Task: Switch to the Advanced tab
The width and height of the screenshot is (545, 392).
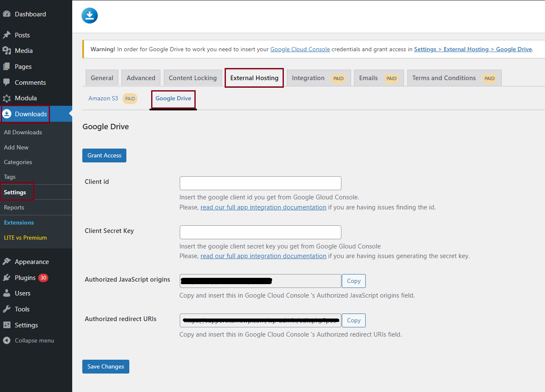Action: click(141, 78)
